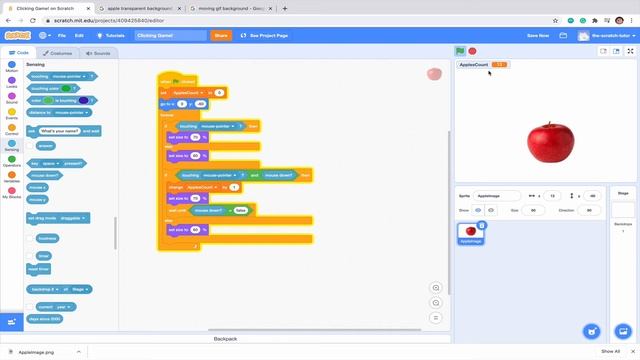Pick the green touching color swatch
Viewport: 640px width, 360px height.
click(x=66, y=88)
